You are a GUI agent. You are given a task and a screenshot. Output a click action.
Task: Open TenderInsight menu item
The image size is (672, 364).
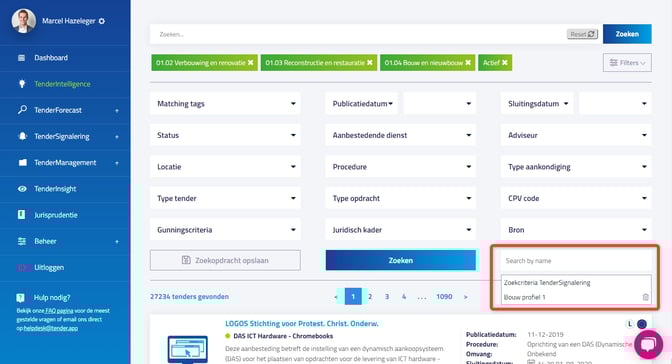click(x=55, y=189)
